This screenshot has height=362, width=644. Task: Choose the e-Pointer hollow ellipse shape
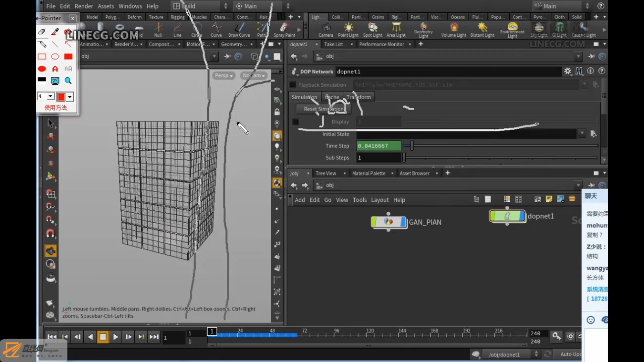click(55, 57)
